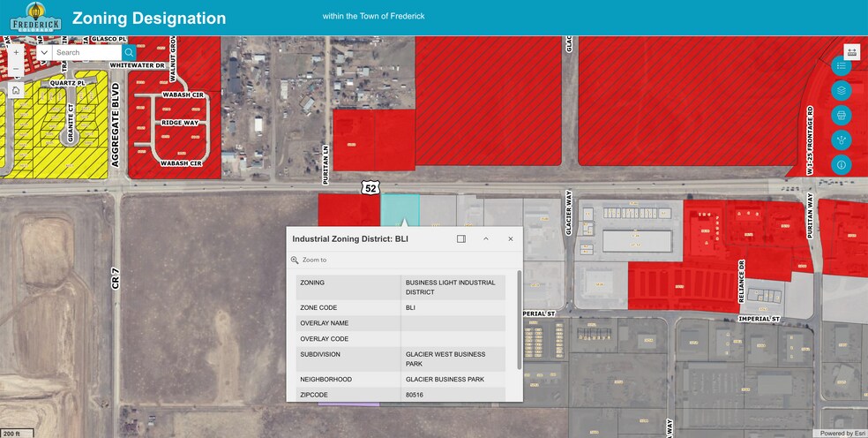Click the Powered by Esri attribution
This screenshot has width=868, height=438.
(x=842, y=433)
